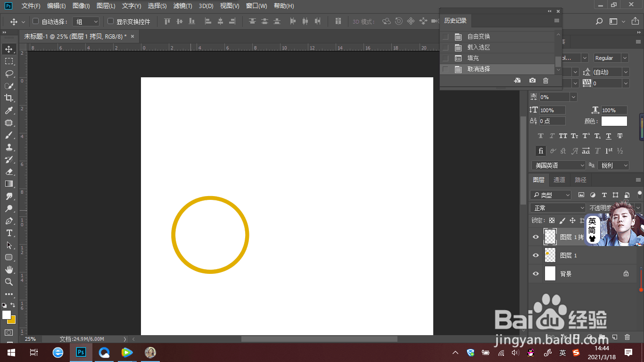644x362 pixels.
Task: Click the white text color swatch
Action: (x=614, y=121)
